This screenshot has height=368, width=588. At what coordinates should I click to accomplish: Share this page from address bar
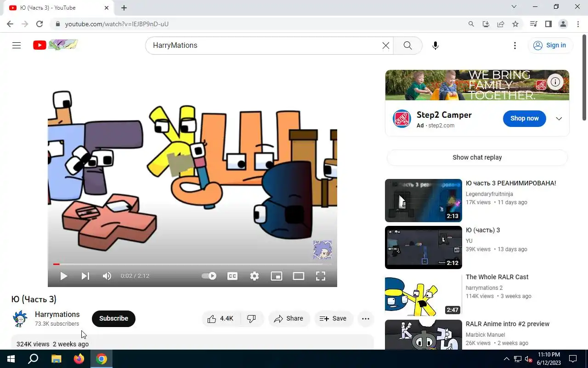click(x=501, y=24)
